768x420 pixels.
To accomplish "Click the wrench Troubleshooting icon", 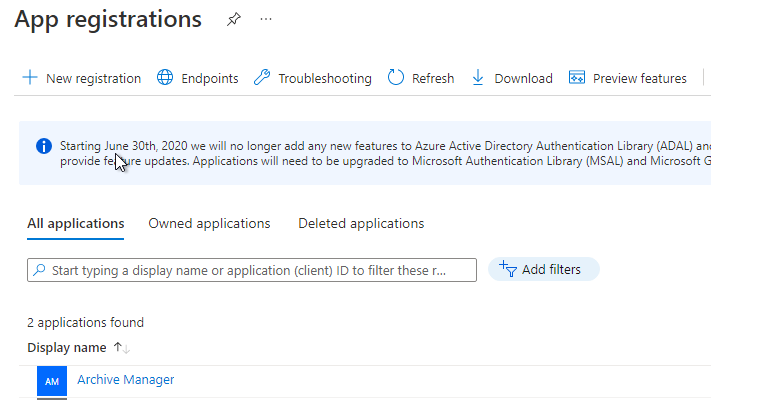I will [x=262, y=77].
